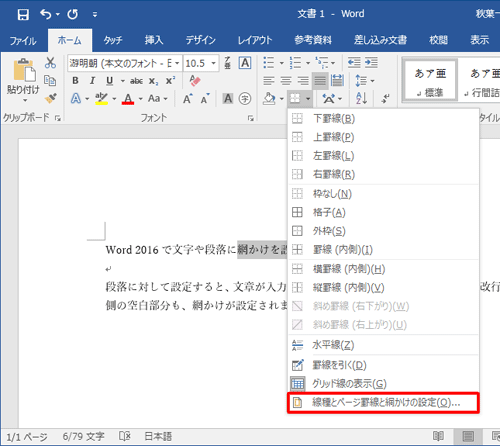Toggle character shading (gray A) button
This screenshot has height=446, width=500.
tap(228, 99)
